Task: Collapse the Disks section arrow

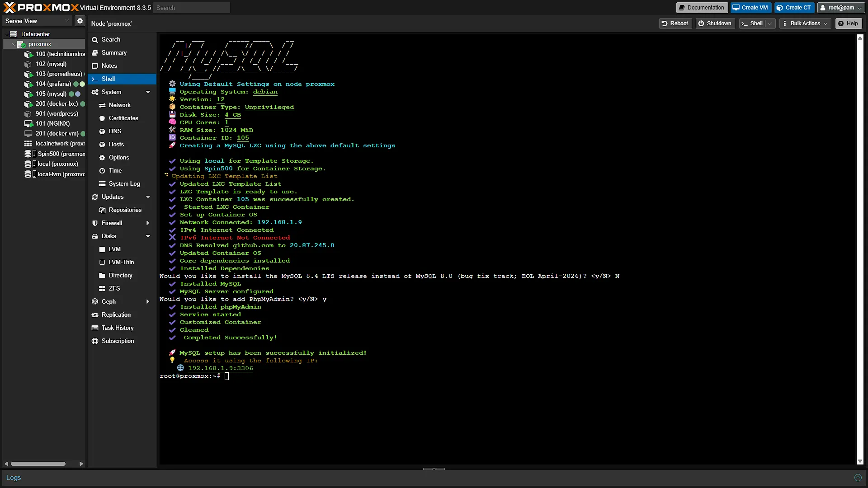Action: (x=148, y=236)
